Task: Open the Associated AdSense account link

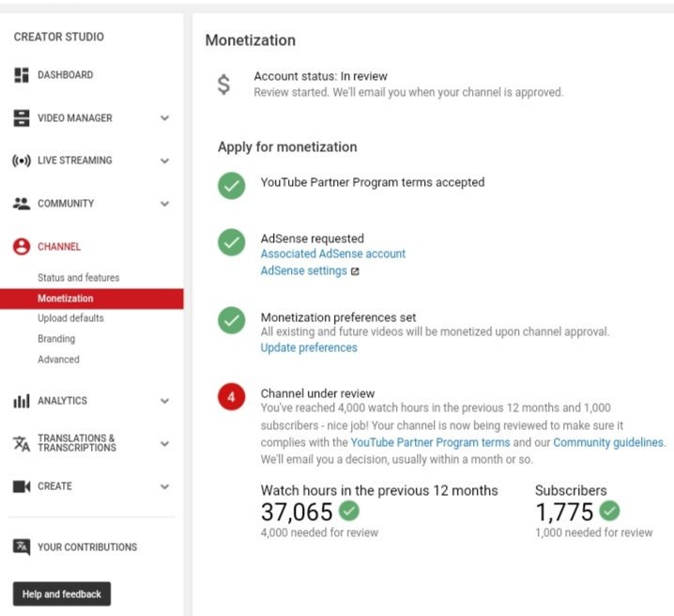Action: click(x=333, y=254)
